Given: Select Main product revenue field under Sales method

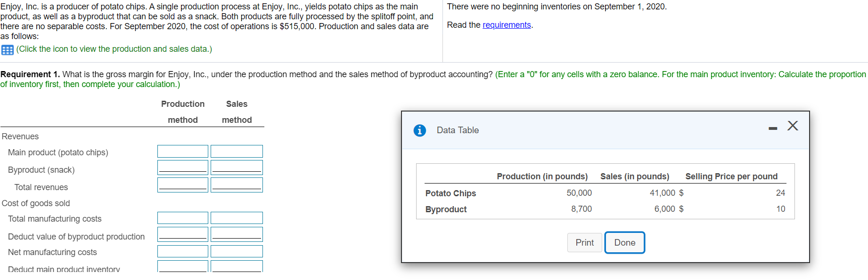Looking at the screenshot, I should pos(237,152).
